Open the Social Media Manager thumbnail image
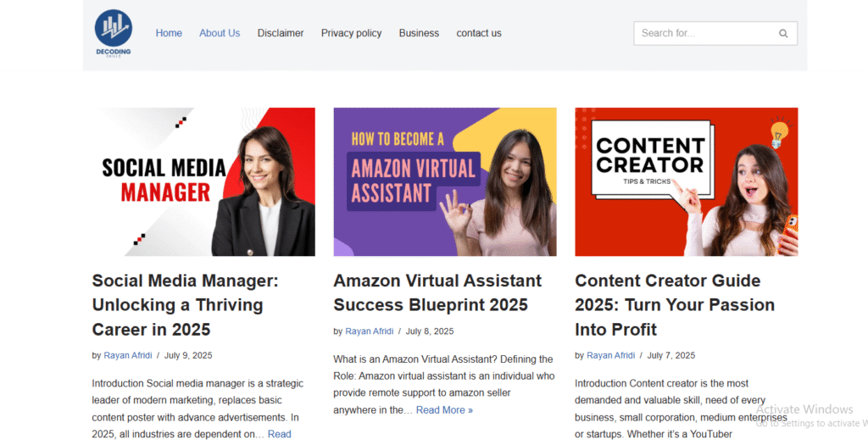Viewport: 868px width, 445px height. pyautogui.click(x=203, y=181)
